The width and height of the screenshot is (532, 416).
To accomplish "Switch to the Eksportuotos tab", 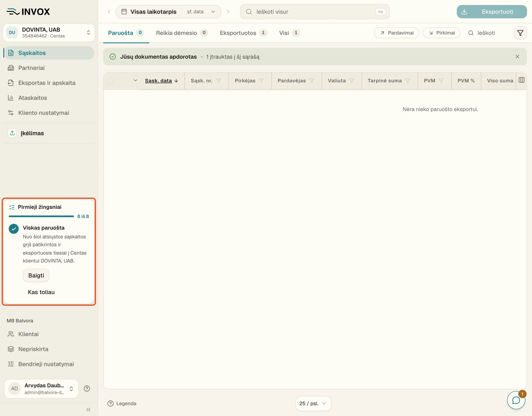I will tap(243, 33).
